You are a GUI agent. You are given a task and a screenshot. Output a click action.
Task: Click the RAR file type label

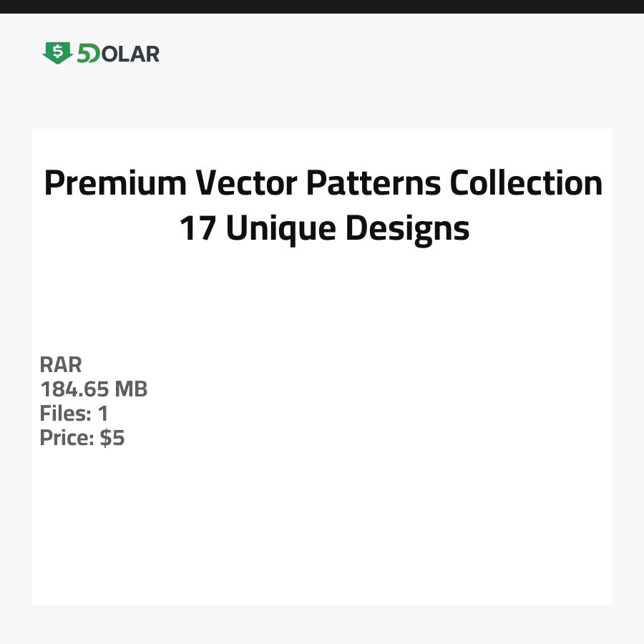pos(61,365)
